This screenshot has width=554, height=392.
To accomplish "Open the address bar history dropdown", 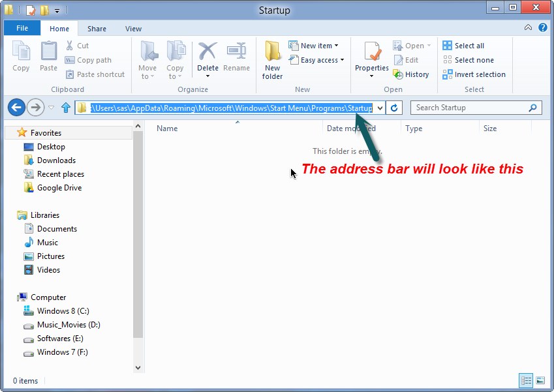I will click(x=380, y=108).
